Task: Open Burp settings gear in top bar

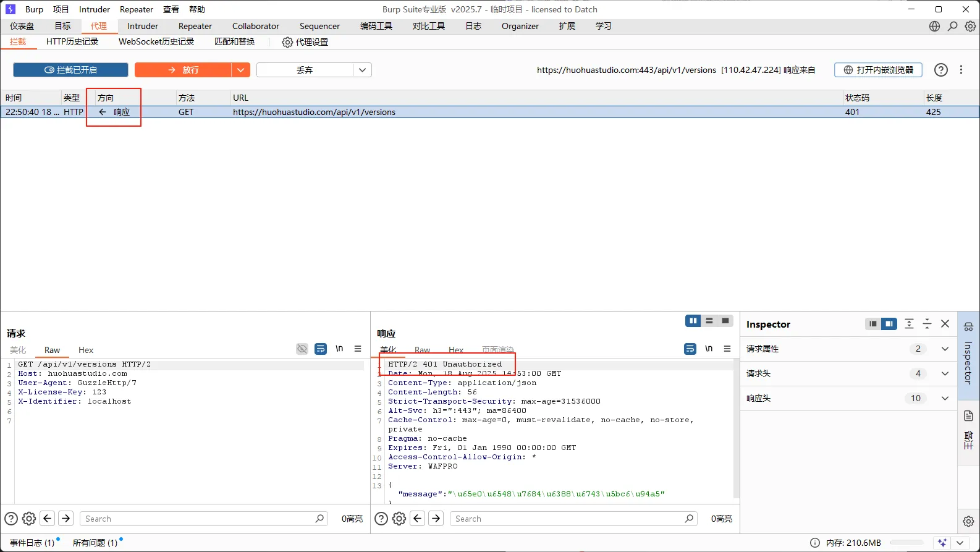Action: point(970,26)
